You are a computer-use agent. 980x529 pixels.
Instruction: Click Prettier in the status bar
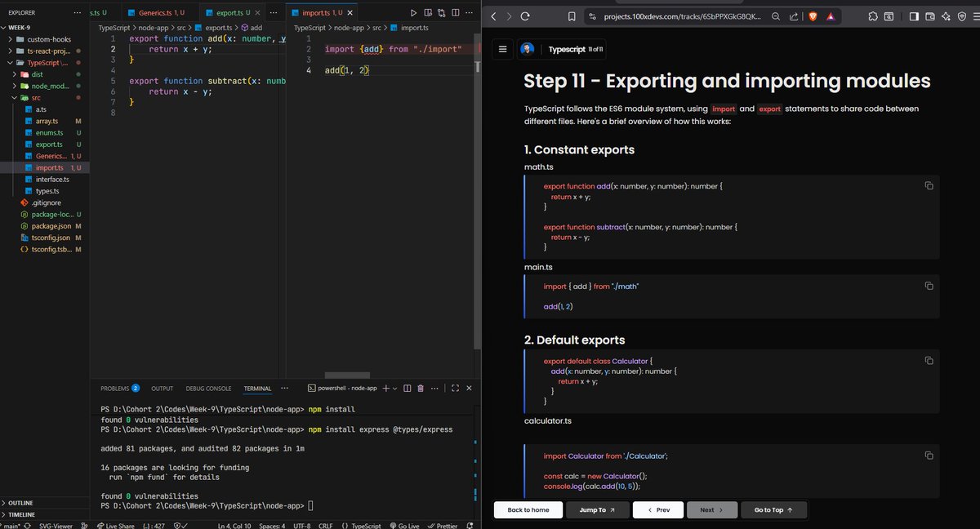point(442,526)
